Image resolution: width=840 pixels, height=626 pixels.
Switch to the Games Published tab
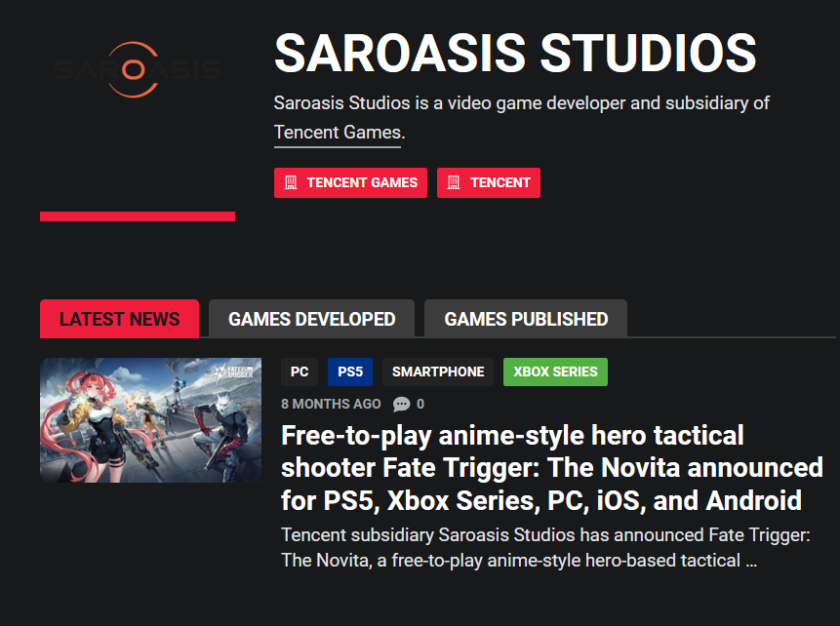pos(526,319)
